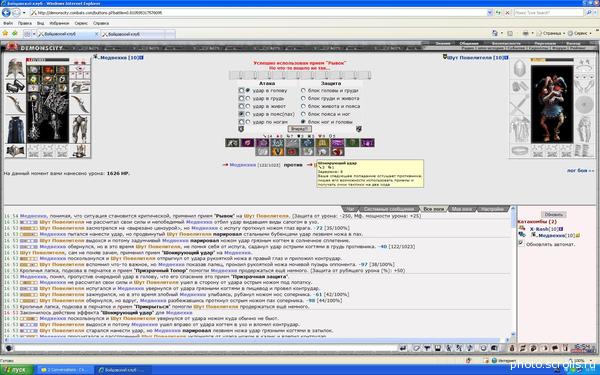Use the yellow-olive skill icon in top row
This screenshot has height=375, width=600.
tap(322, 143)
